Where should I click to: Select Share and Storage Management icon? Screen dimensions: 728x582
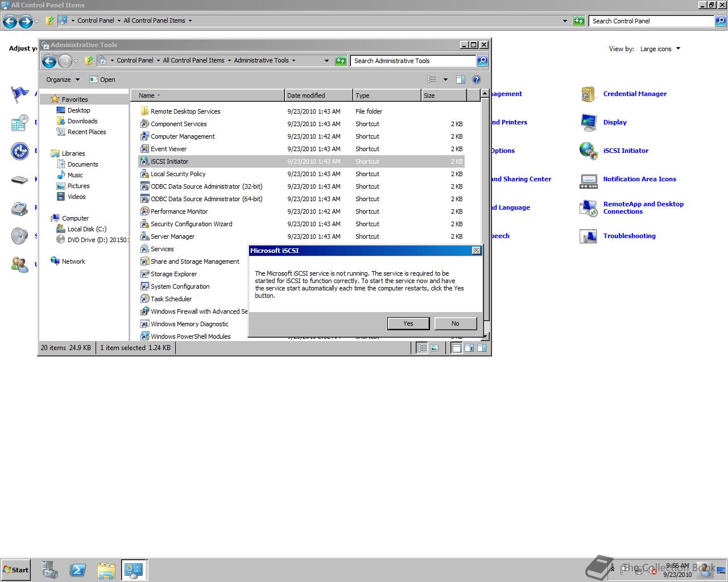[x=144, y=261]
